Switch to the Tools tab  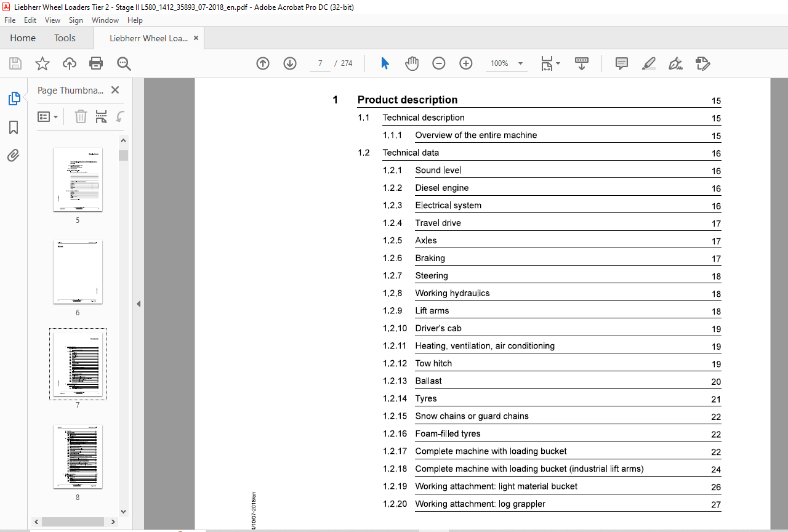(x=65, y=38)
